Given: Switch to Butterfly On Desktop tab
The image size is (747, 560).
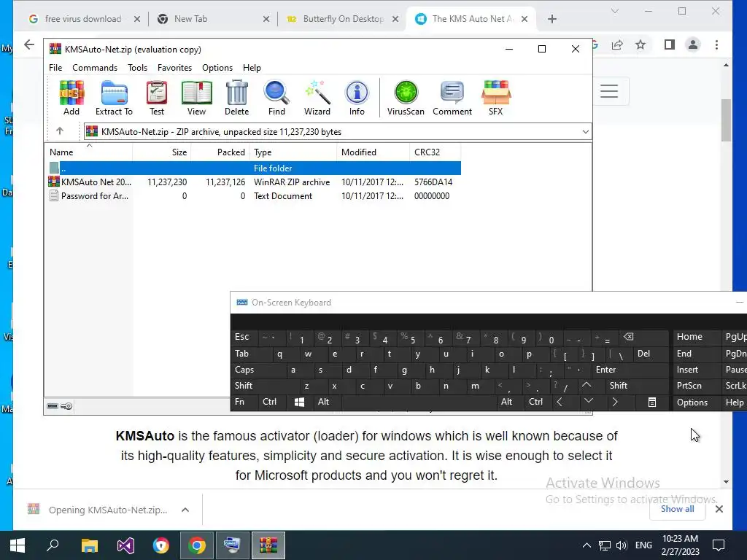Looking at the screenshot, I should pos(343,19).
